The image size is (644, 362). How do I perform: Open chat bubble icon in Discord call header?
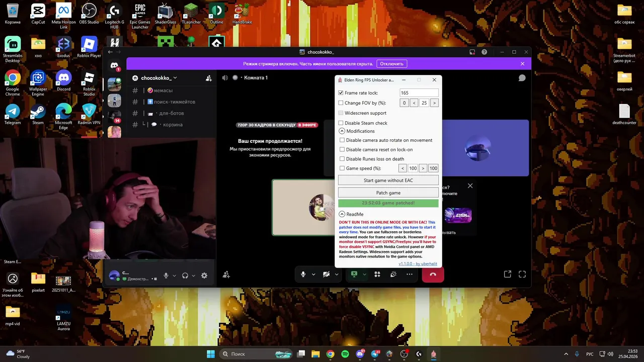tap(522, 78)
